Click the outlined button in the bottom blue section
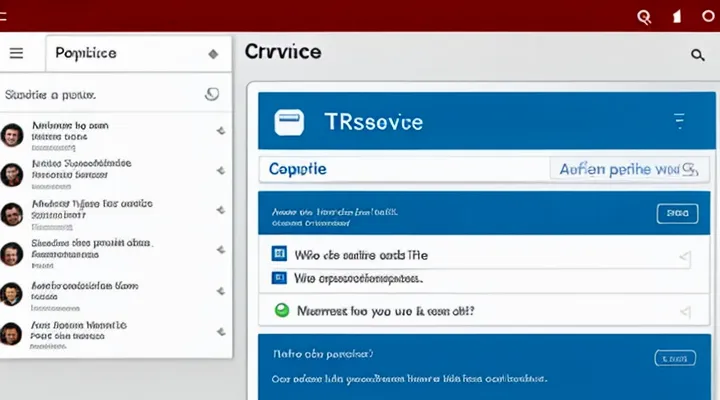The width and height of the screenshot is (720, 400). point(674,358)
